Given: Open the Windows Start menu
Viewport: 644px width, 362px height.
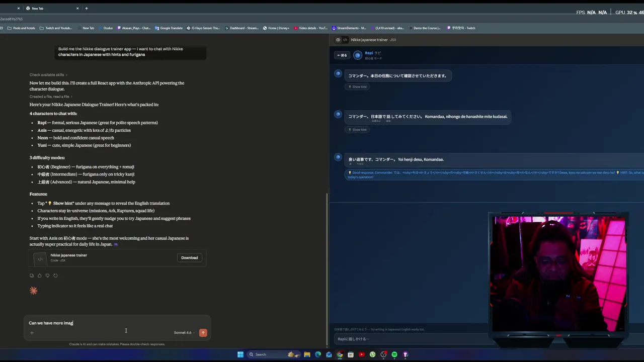Looking at the screenshot, I should [x=240, y=354].
